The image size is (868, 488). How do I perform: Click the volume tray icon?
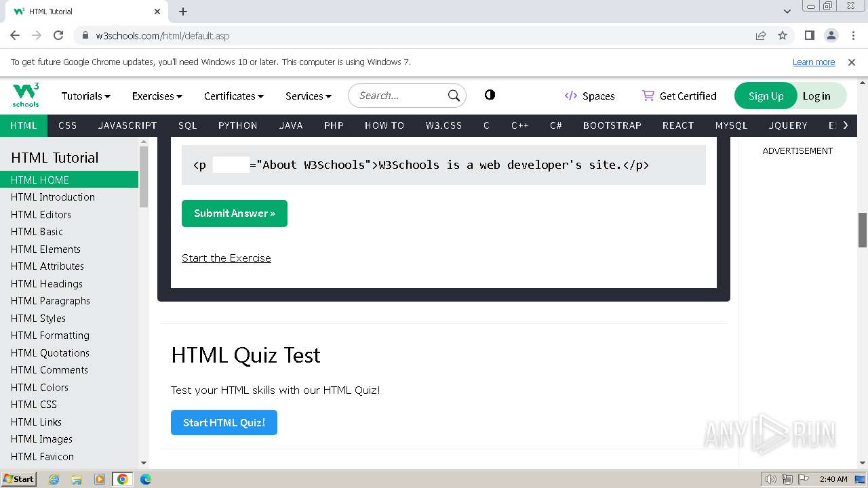[x=771, y=479]
